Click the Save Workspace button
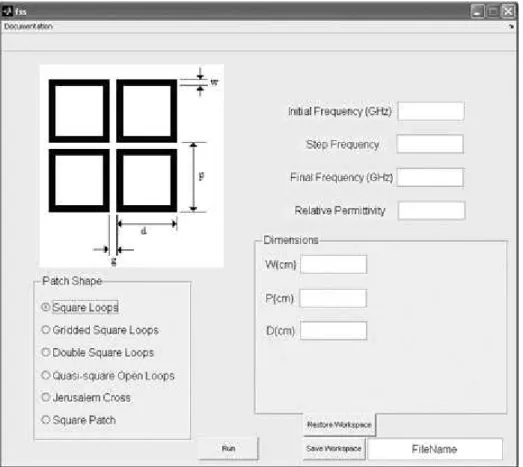The image size is (523, 467). click(334, 449)
